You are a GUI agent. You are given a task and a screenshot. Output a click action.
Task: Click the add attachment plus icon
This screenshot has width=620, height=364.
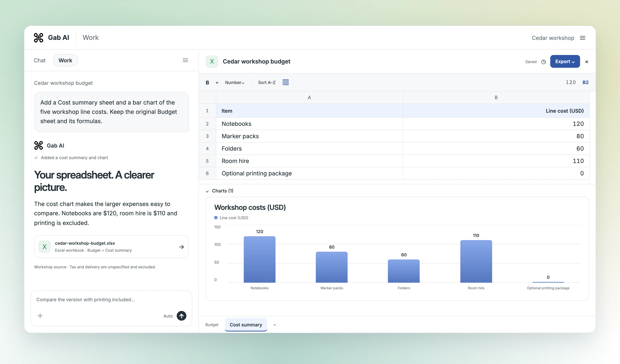coord(40,316)
